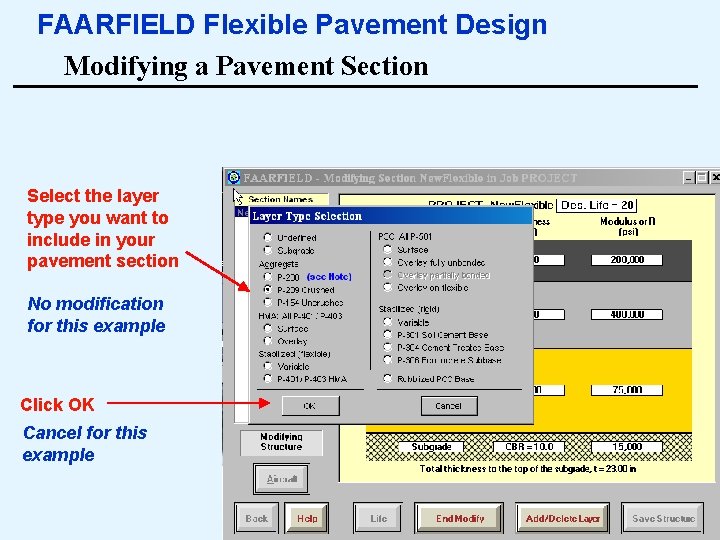Click the CBR = 10.0 field
Image resolution: width=720 pixels, height=540 pixels.
(529, 447)
